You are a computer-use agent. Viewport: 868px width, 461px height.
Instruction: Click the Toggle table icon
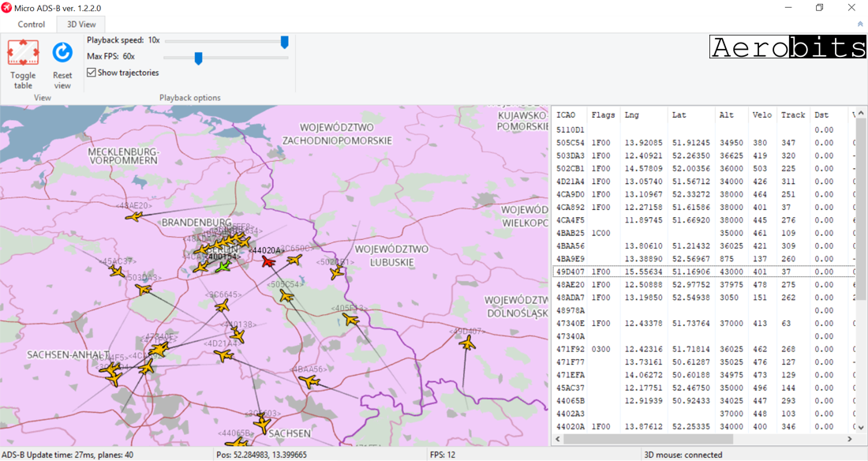[x=23, y=53]
